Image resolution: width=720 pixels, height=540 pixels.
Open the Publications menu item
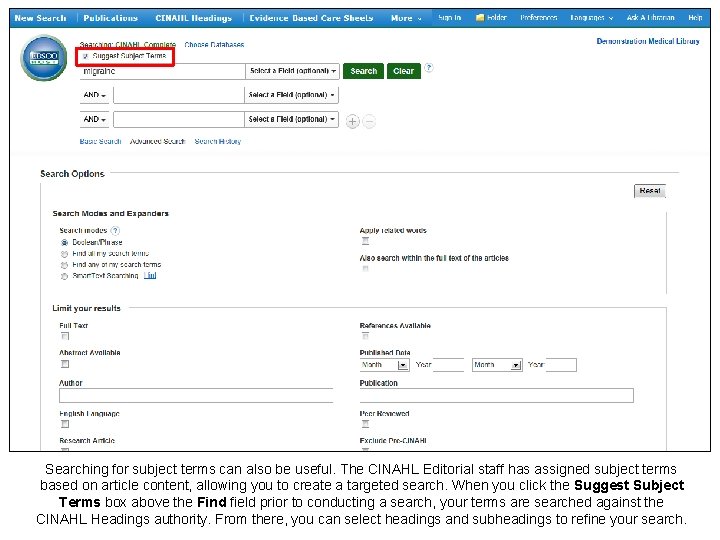point(111,18)
